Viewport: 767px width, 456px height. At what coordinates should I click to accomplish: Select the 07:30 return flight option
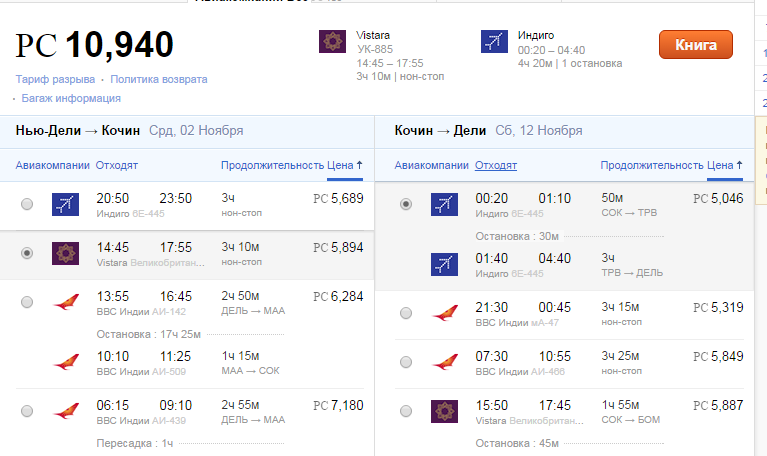(x=405, y=362)
